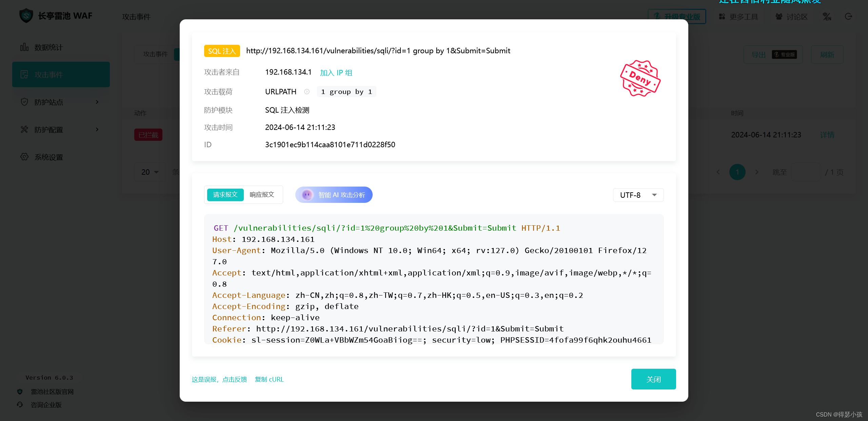The image size is (868, 421).
Task: Open the UTF-8 encoding dropdown
Action: [638, 195]
